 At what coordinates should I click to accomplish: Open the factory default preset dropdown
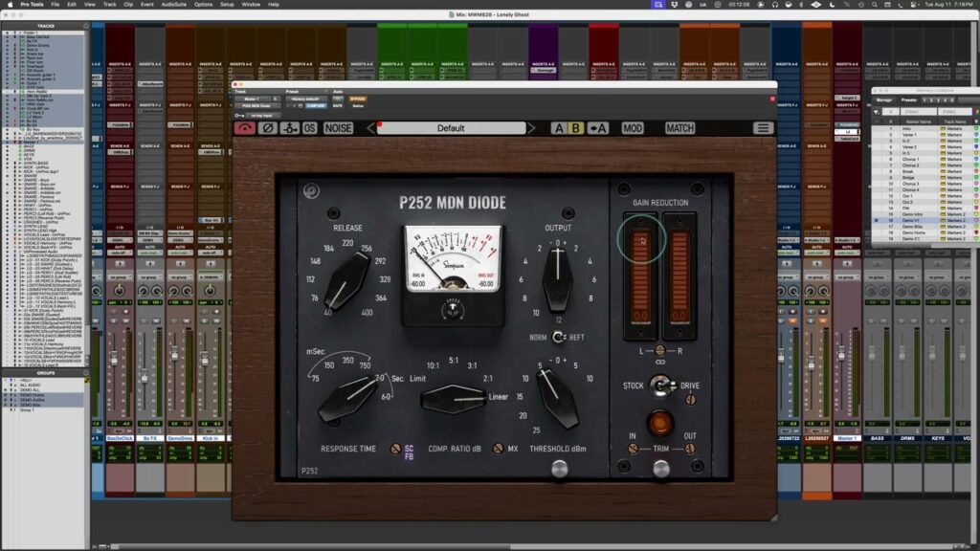click(x=306, y=99)
